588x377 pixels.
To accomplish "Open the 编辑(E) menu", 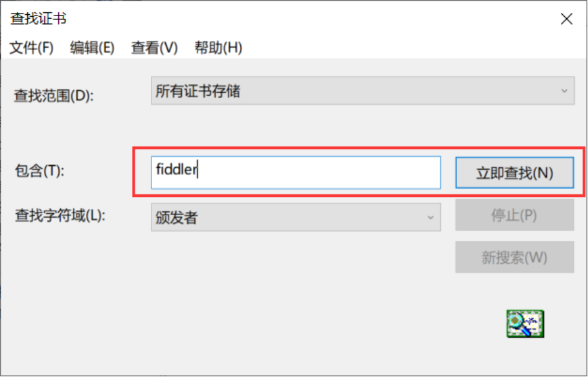I will (x=92, y=48).
